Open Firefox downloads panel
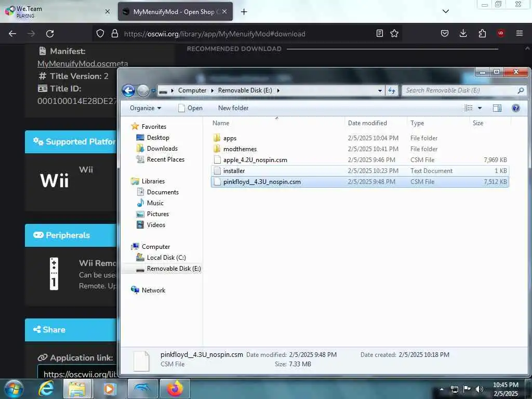532x399 pixels. pos(463,33)
